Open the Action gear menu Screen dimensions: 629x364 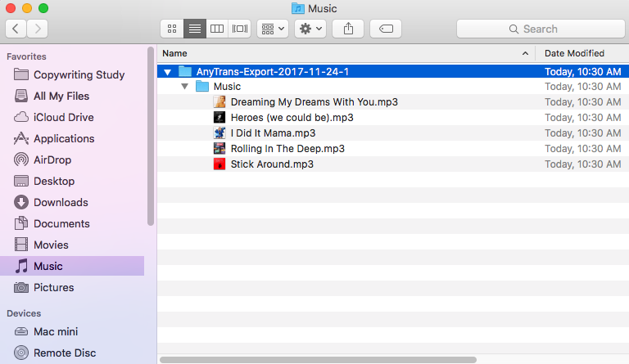point(310,29)
